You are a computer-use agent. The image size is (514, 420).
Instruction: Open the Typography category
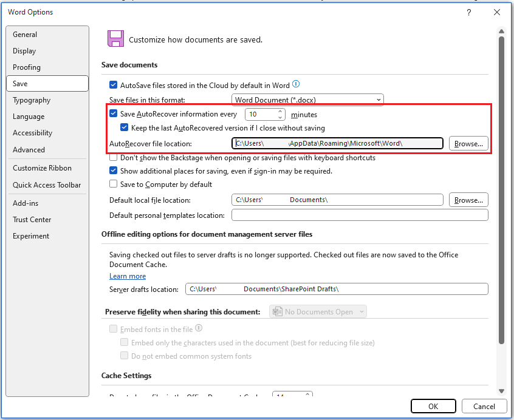point(47,100)
